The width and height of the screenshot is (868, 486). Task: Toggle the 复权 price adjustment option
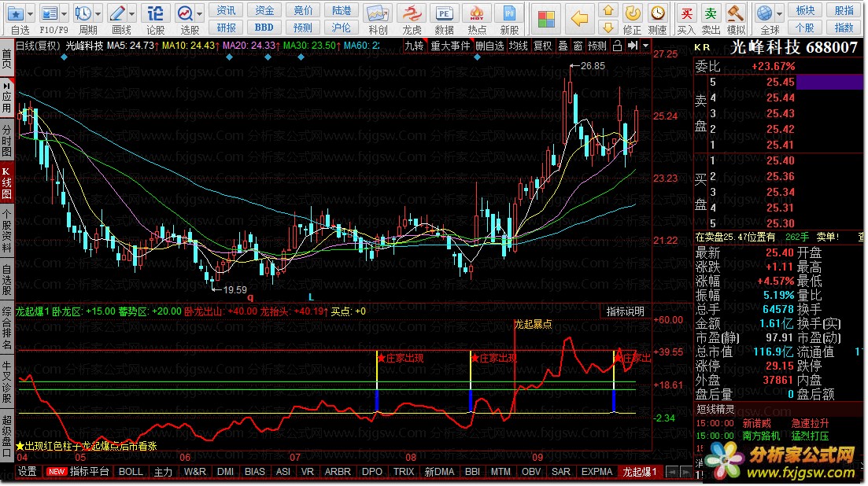[542, 46]
